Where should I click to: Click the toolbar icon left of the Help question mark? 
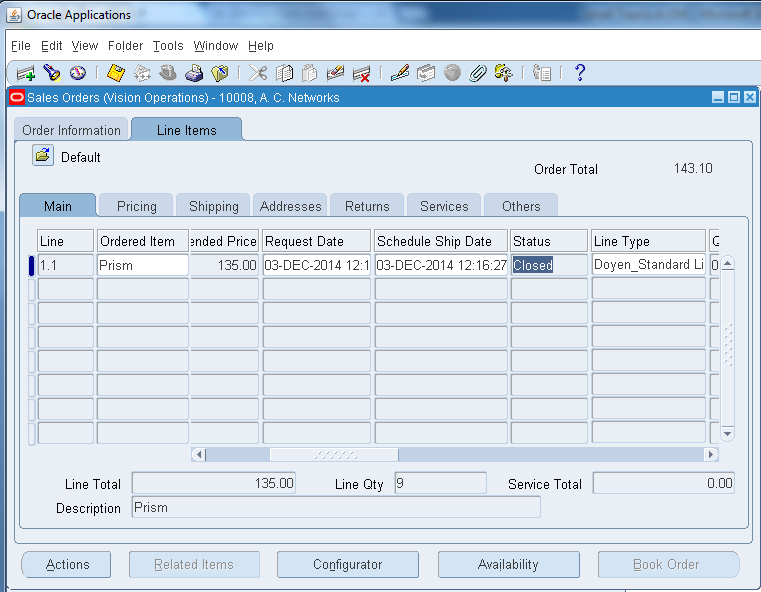[542, 73]
